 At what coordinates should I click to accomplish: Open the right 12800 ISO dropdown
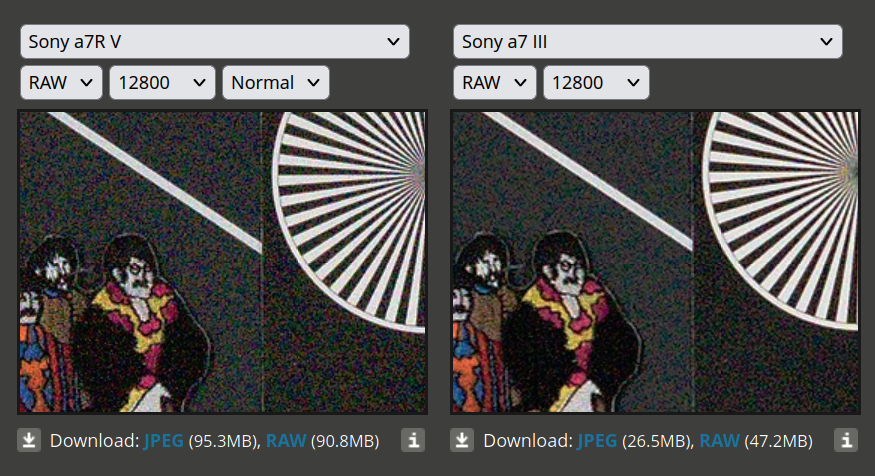[x=596, y=83]
